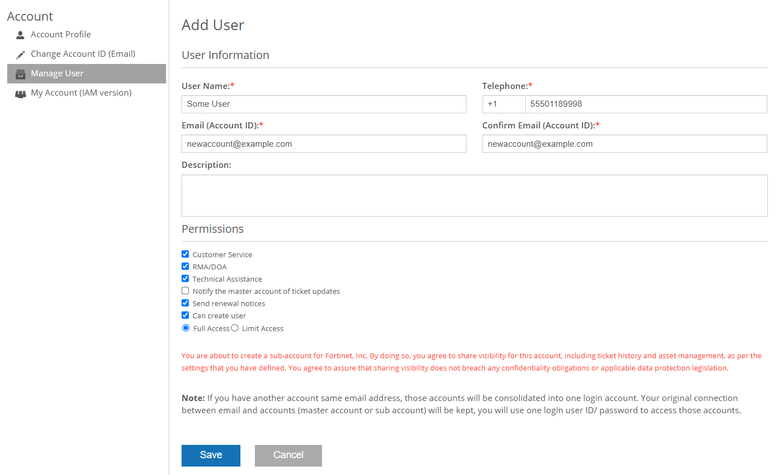779x475 pixels.
Task: Disable the Technical Assistance checkbox
Action: click(x=185, y=279)
